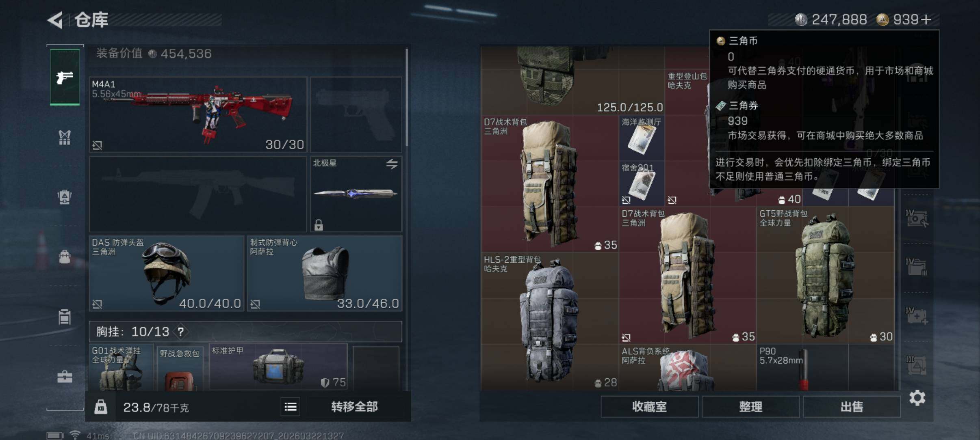Click the back arrow next to 仓库
Image resolution: width=980 pixels, height=440 pixels.
[55, 20]
